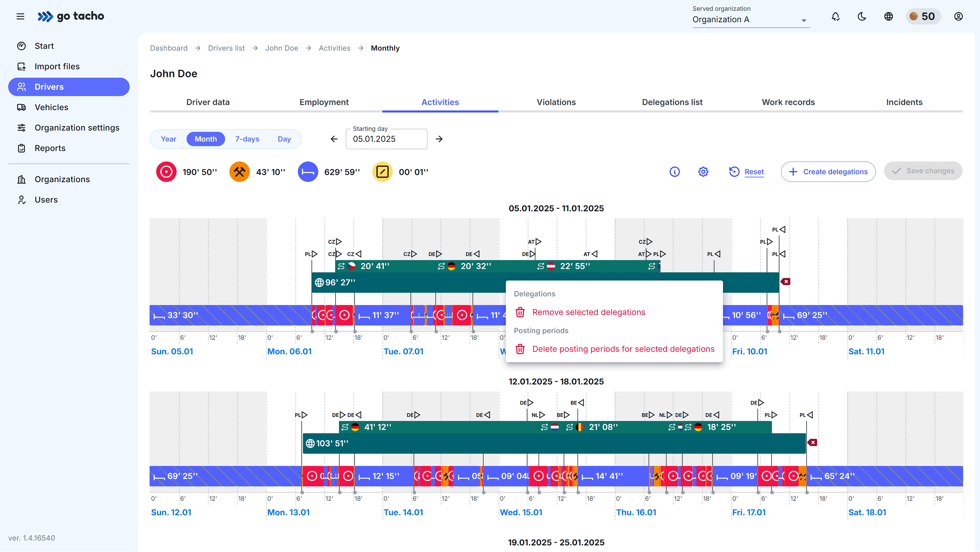
Task: Click the blue rest time summary icon
Action: [x=308, y=171]
